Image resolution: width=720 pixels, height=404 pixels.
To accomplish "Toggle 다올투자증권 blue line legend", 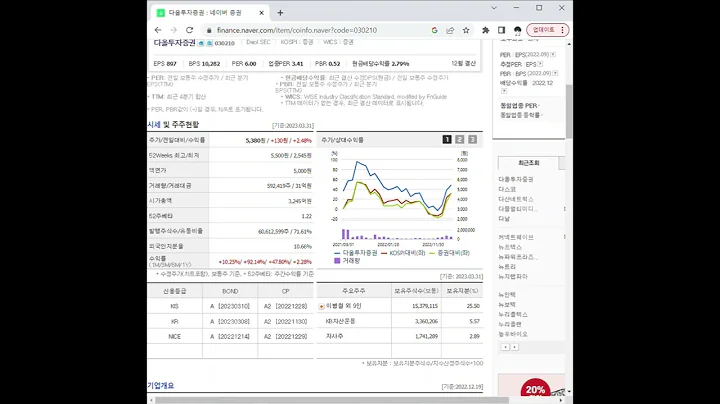I will click(356, 253).
